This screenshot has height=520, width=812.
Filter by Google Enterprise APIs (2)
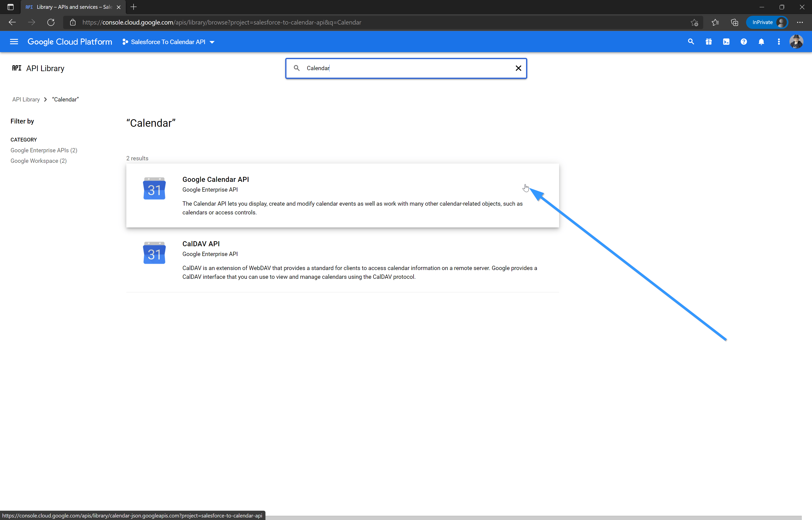pyautogui.click(x=44, y=150)
